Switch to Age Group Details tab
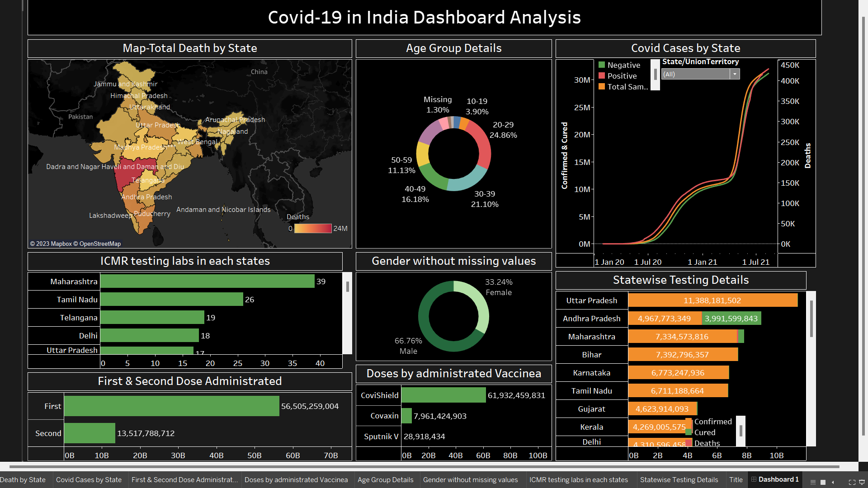Screen dimensions: 868x488 pos(385,480)
